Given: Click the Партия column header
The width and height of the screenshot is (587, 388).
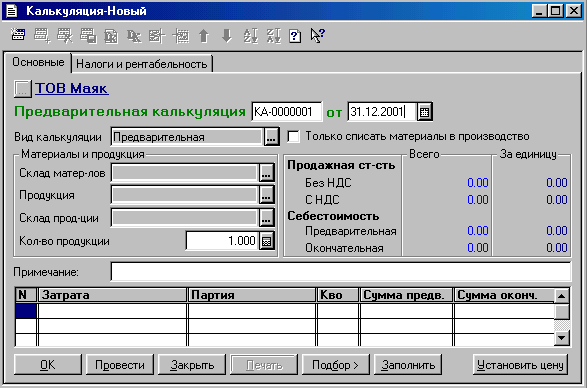Looking at the screenshot, I should tap(252, 295).
